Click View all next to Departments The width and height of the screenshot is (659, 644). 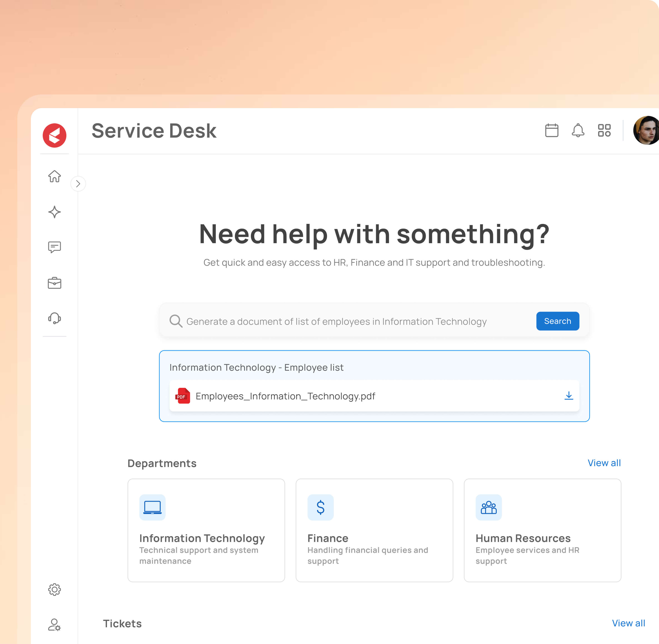point(604,463)
